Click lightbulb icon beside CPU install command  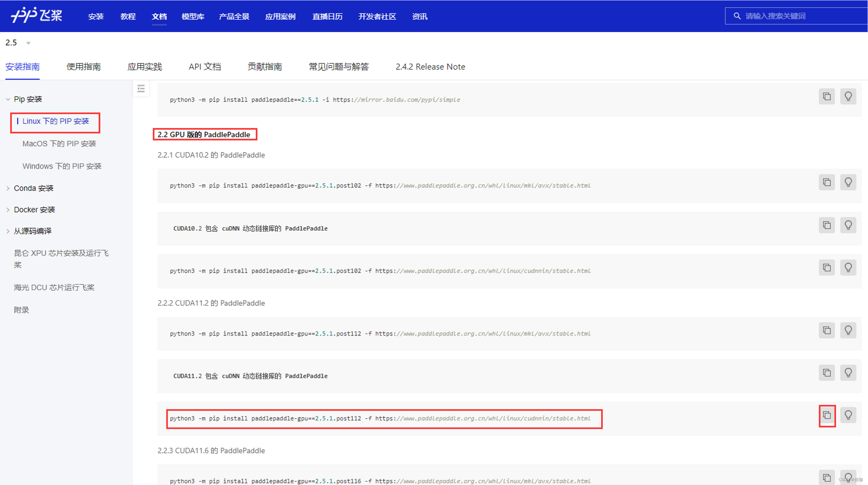[848, 97]
